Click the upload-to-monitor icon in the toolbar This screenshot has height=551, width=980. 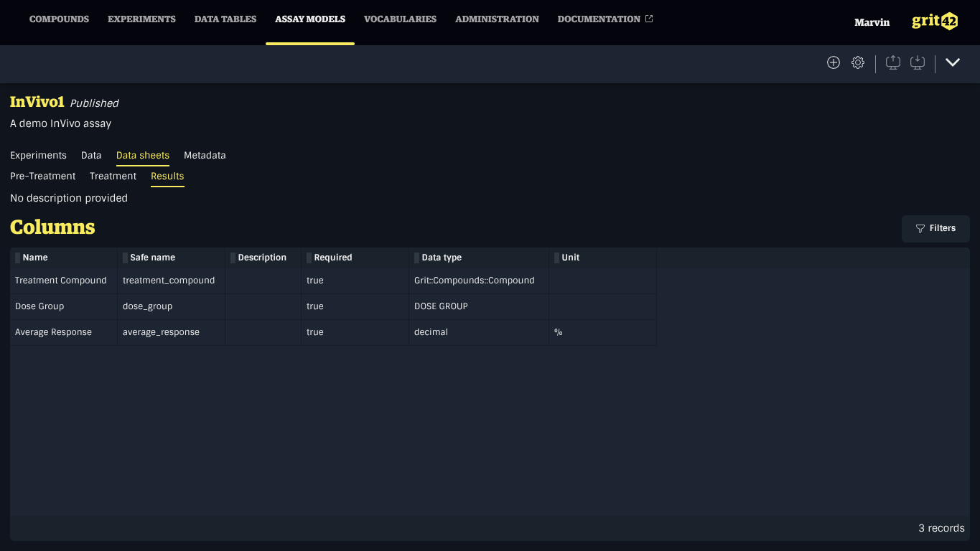[893, 62]
